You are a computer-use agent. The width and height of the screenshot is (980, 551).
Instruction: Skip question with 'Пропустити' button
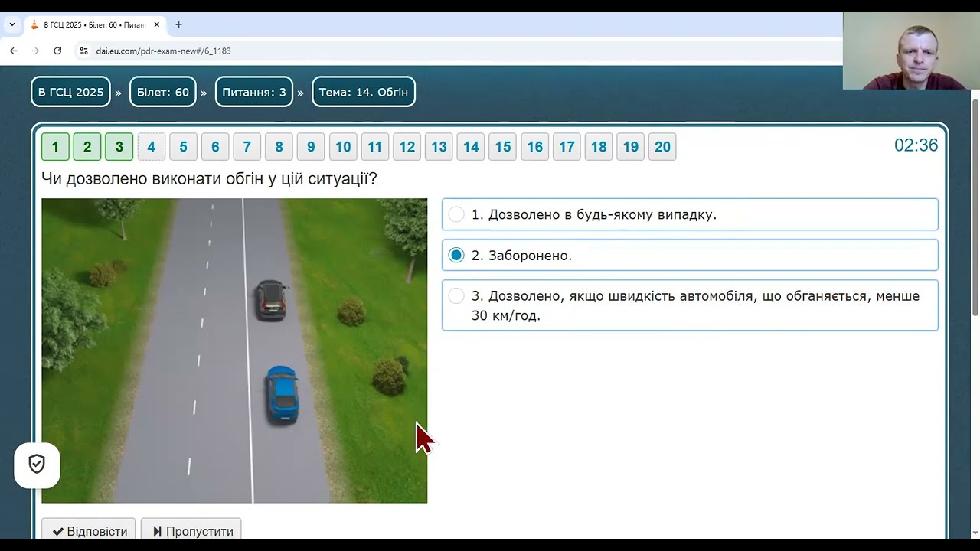(191, 530)
